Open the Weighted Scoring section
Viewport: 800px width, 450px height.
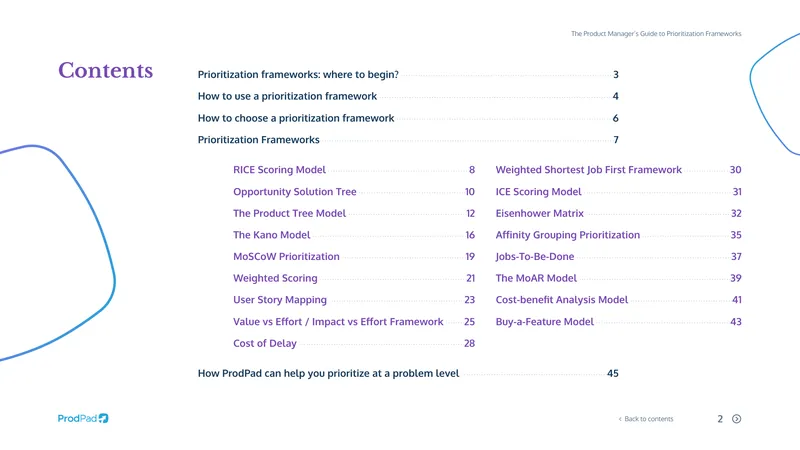click(354, 279)
